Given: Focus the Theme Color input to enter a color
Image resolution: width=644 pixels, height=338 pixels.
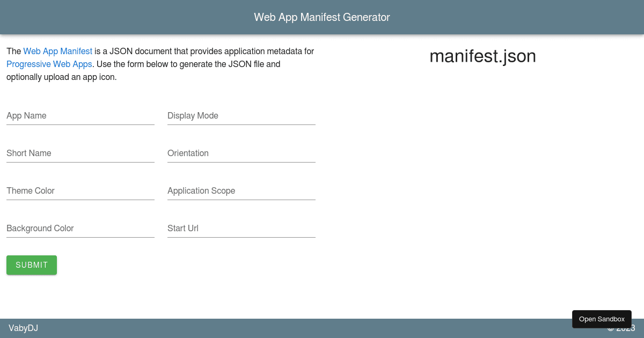Looking at the screenshot, I should (80, 191).
